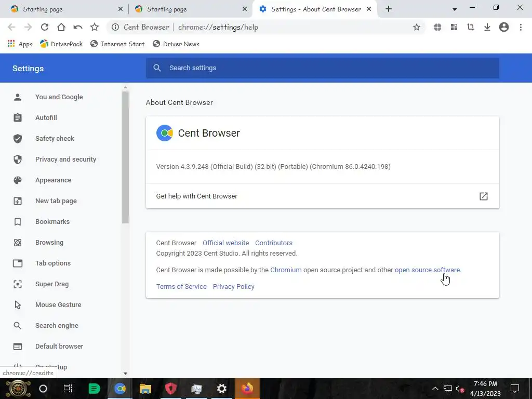Open a new tab with plus button

389,9
